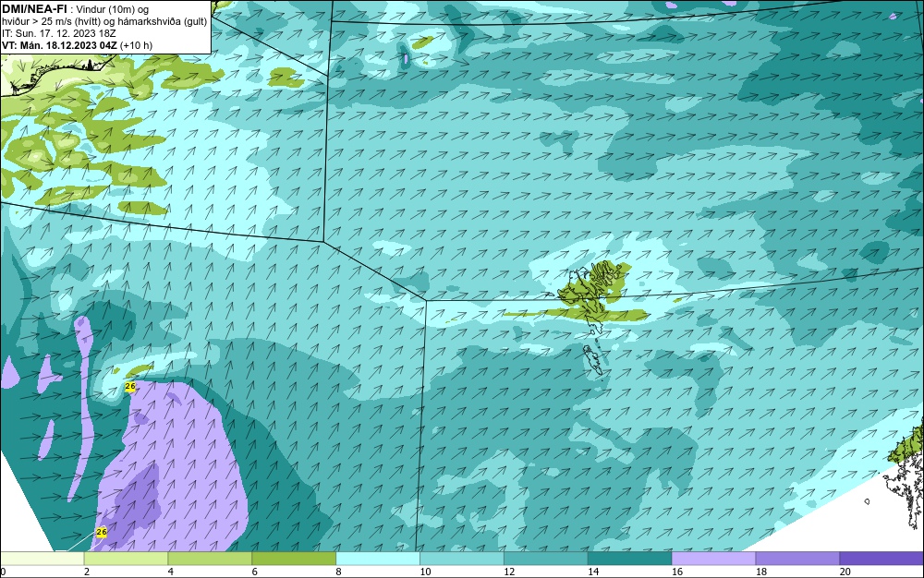Pick the 8–10 m/s pale cyan legend swatch
This screenshot has height=578, width=924.
pos(378,559)
